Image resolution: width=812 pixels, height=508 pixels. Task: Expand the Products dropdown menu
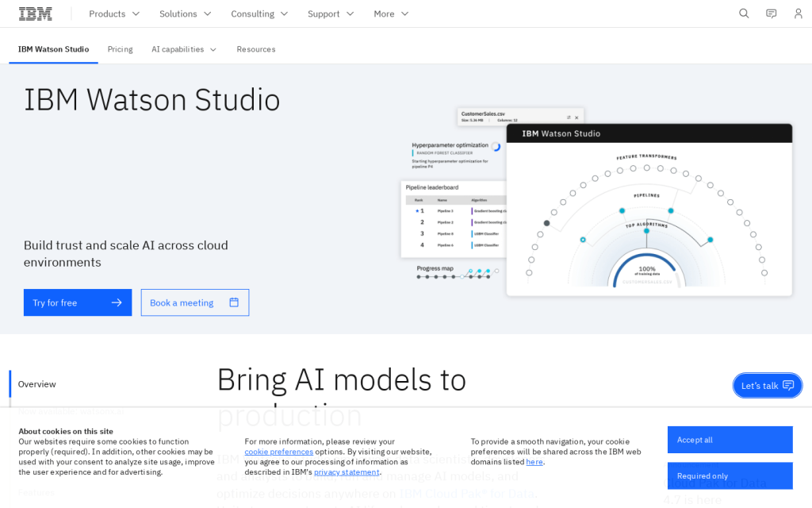(x=114, y=13)
